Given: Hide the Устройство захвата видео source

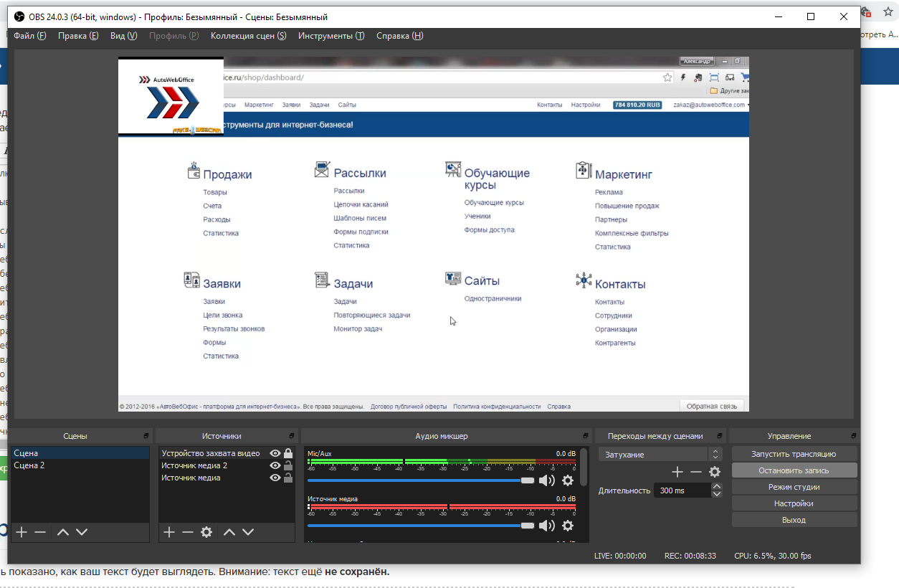Looking at the screenshot, I should click(x=275, y=453).
